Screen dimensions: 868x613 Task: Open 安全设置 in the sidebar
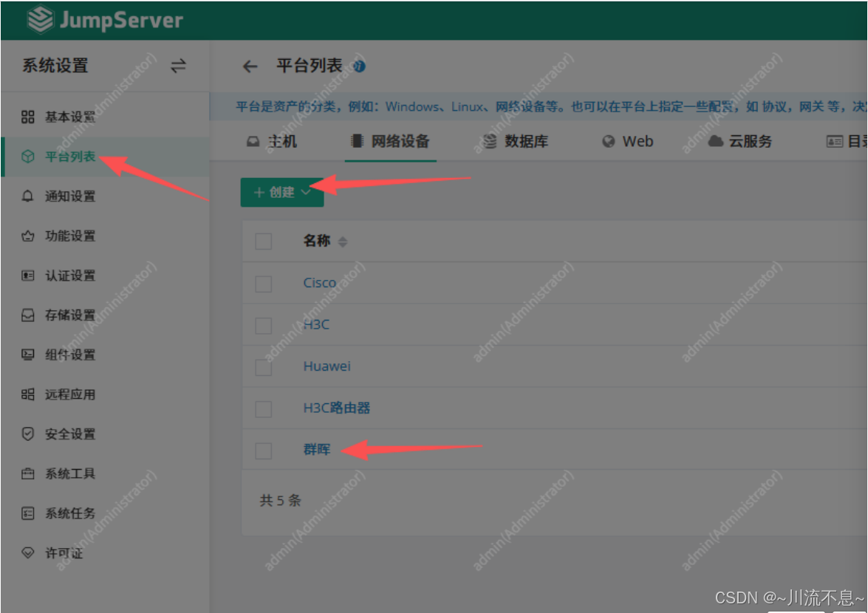[70, 434]
